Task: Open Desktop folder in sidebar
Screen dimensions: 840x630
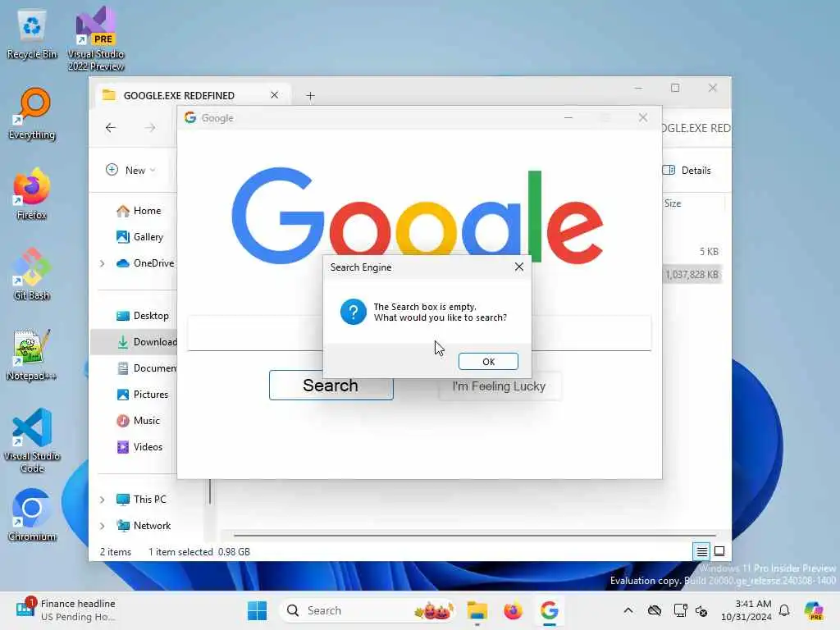Action: pos(143,316)
